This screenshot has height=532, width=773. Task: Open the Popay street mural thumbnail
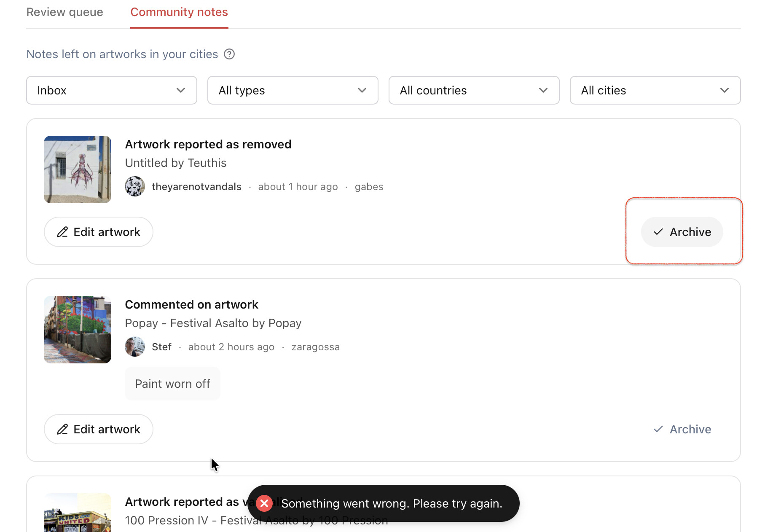pos(78,330)
